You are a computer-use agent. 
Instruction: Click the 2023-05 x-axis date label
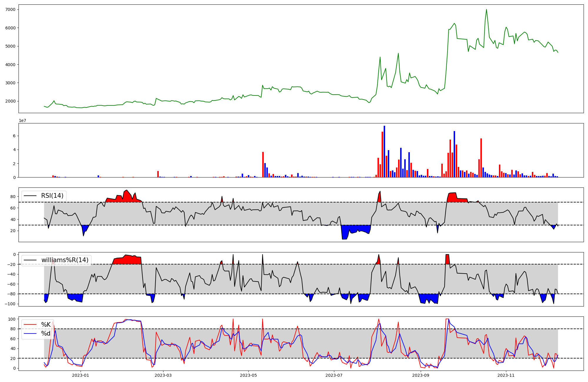point(248,375)
